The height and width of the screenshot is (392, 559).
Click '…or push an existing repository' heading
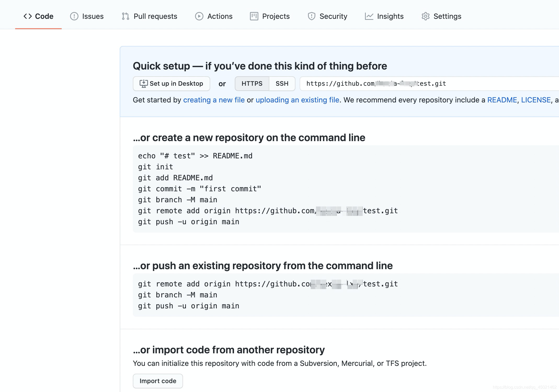tap(263, 266)
